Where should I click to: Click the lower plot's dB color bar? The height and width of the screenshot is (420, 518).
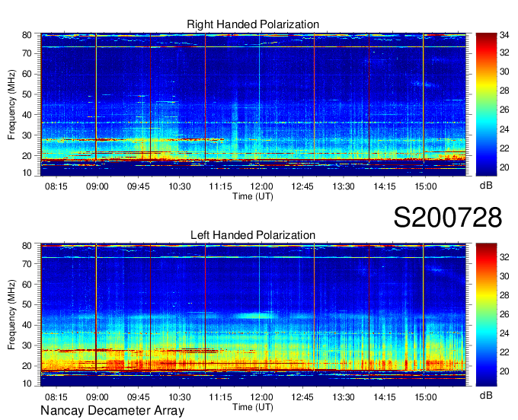point(486,315)
